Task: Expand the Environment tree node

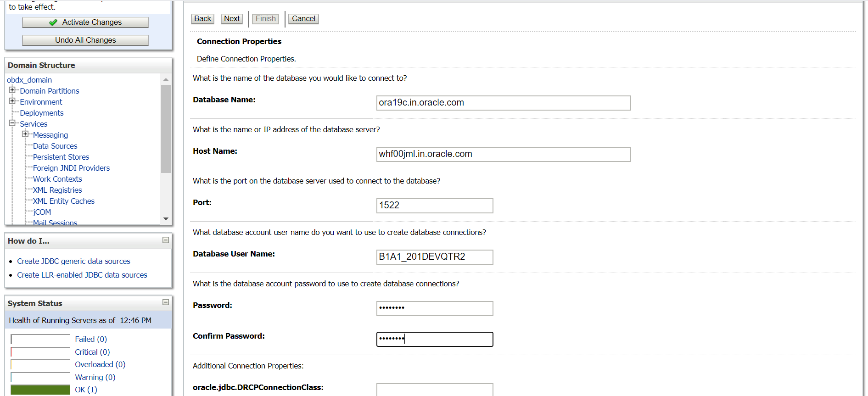Action: tap(12, 101)
